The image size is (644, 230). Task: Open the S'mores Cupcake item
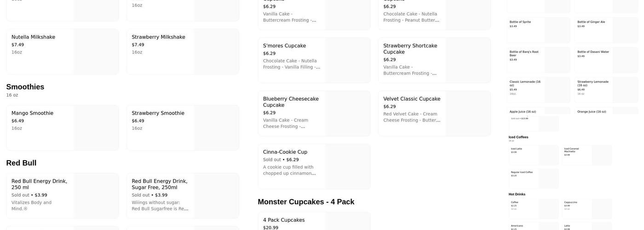[x=314, y=60]
